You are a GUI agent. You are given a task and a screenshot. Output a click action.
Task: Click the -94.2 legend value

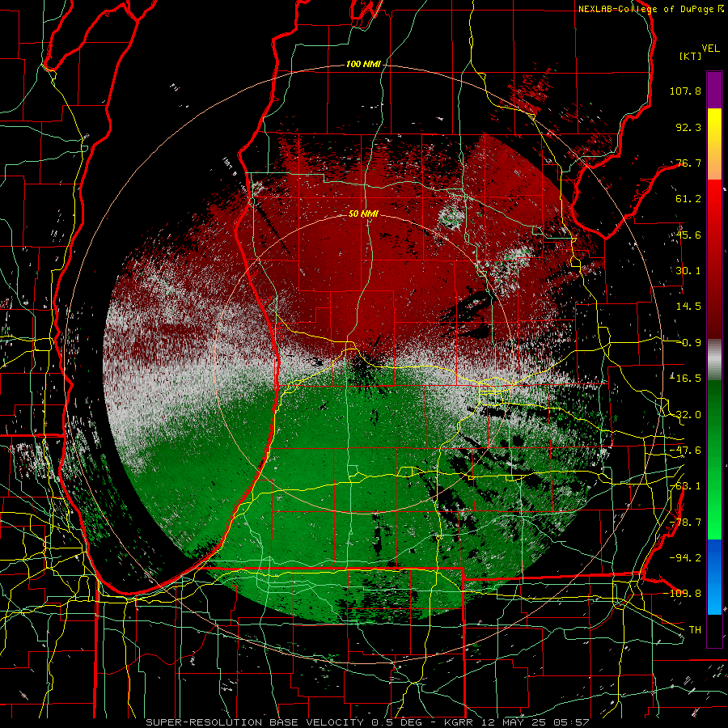(685, 558)
